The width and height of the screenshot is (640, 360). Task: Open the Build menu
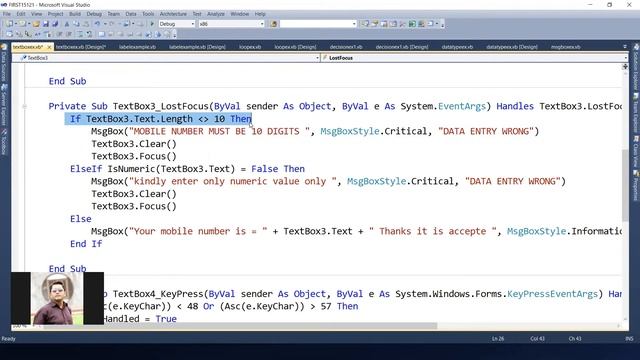pos(75,14)
